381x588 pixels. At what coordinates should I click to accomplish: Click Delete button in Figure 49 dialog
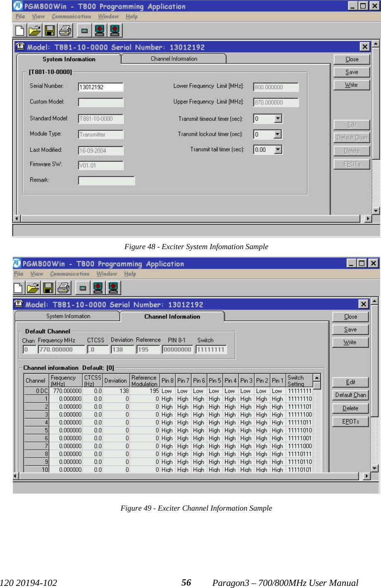point(350,408)
